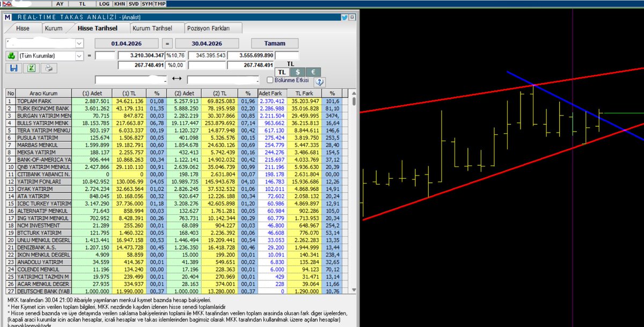Click the Tamam button
Screen dimensions: 644x327
(x=275, y=43)
